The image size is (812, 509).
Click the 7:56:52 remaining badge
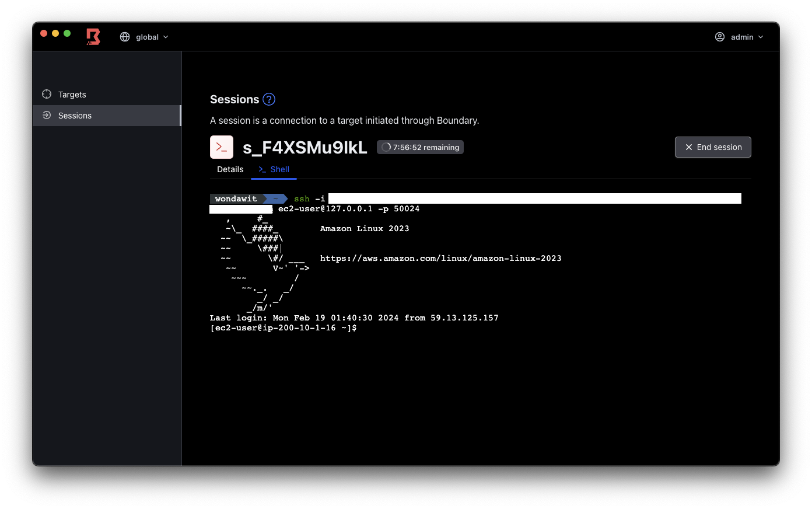point(420,147)
